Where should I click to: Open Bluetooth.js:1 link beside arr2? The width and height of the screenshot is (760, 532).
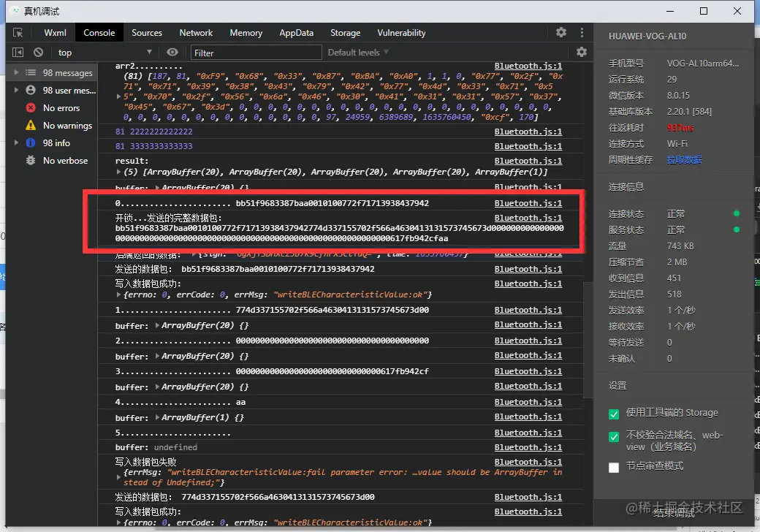(528, 66)
